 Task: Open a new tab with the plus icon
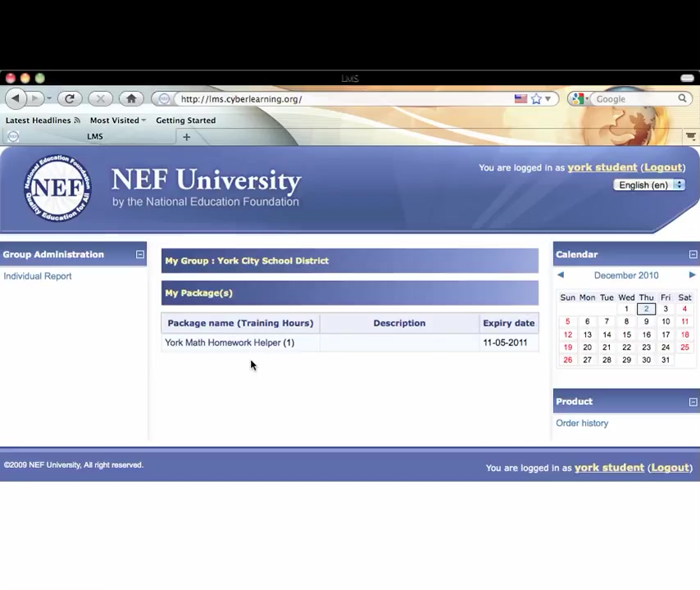pos(186,137)
